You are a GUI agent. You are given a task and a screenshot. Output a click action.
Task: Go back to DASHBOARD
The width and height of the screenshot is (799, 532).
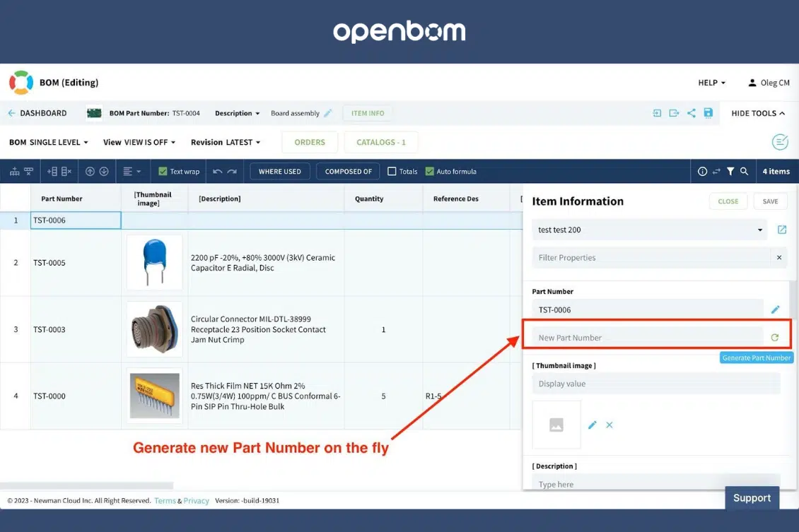pyautogui.click(x=43, y=113)
